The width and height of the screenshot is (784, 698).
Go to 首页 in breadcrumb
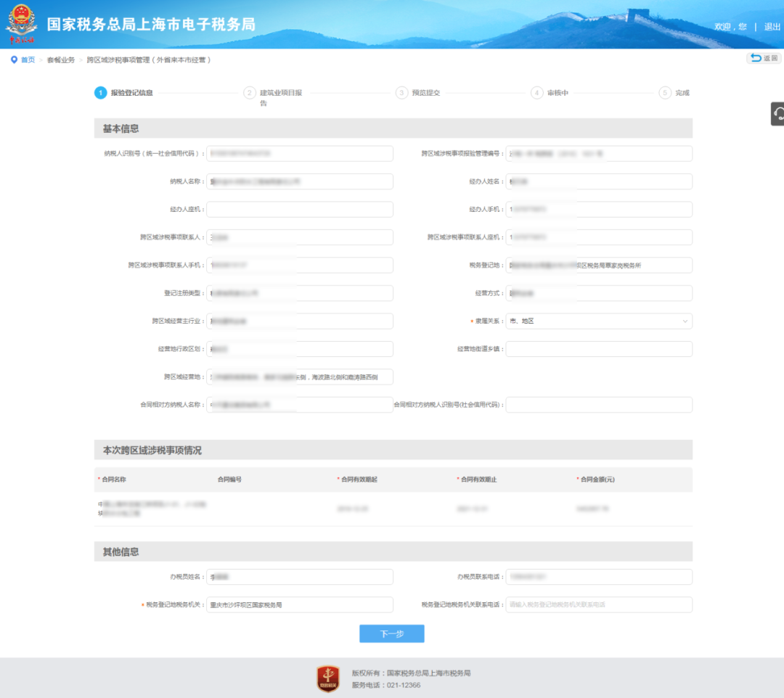pyautogui.click(x=28, y=60)
